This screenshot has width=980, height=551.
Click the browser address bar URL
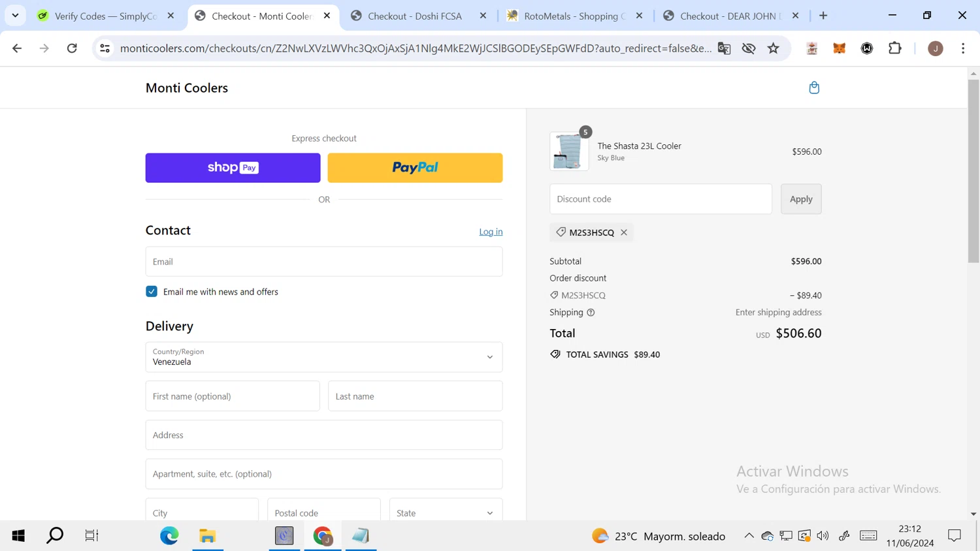416,48
